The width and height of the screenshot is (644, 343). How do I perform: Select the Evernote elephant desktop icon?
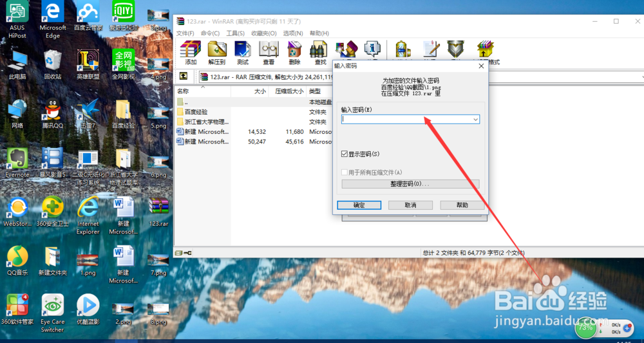click(x=17, y=162)
